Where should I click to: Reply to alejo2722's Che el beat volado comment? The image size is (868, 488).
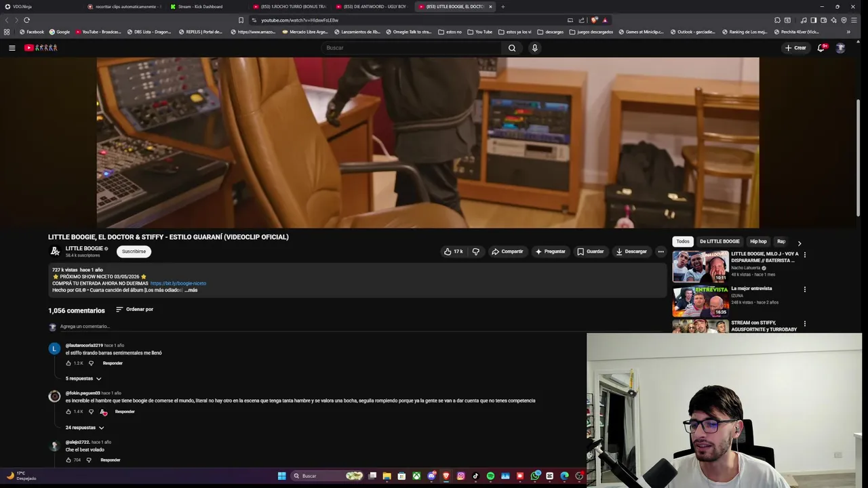tap(111, 460)
